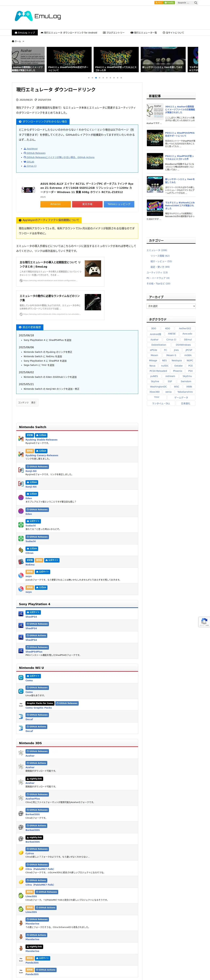
Task: Click the Citron lemon icon
Action: coord(21,550)
